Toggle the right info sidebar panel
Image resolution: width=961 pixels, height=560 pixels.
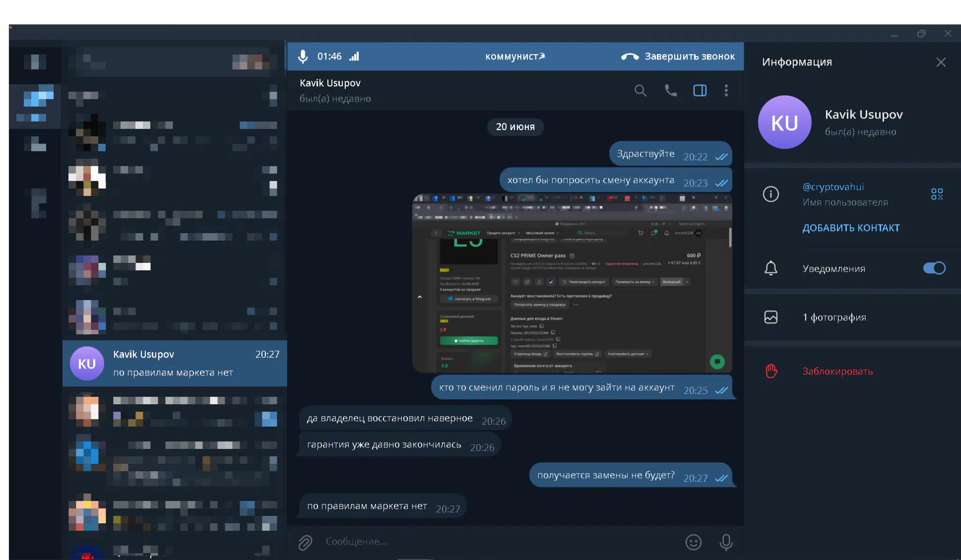tap(700, 90)
